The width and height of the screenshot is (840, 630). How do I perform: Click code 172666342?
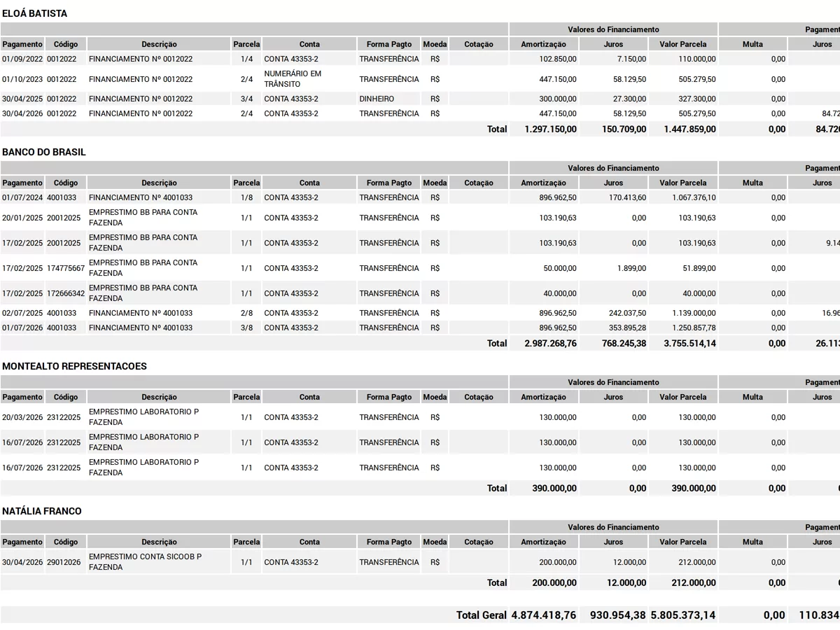point(66,293)
